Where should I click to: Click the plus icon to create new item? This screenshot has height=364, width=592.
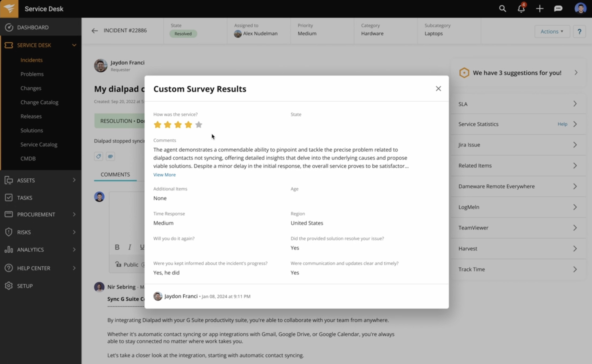[x=540, y=9]
